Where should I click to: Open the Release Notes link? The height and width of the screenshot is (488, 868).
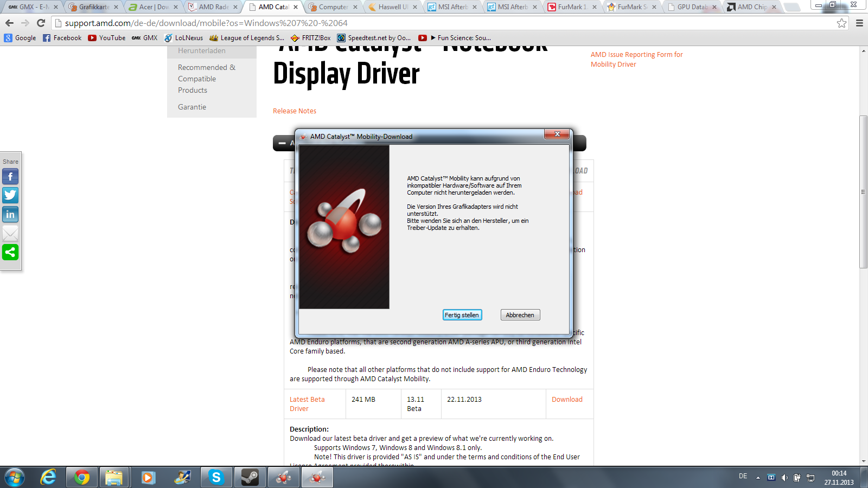point(295,111)
